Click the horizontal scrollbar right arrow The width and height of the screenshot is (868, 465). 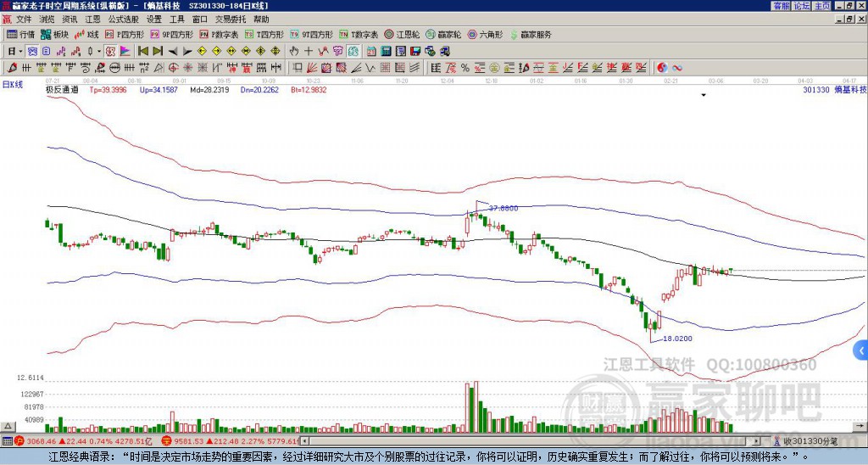click(x=757, y=441)
